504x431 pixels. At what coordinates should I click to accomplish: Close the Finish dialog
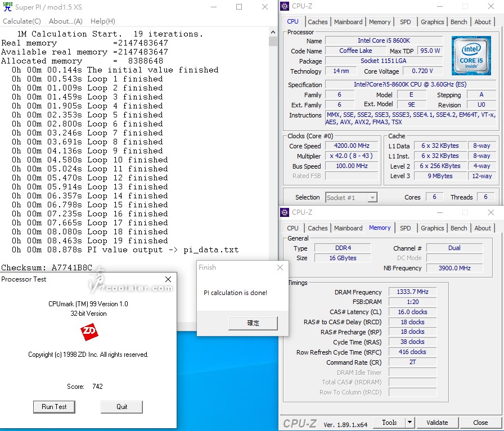point(280,267)
